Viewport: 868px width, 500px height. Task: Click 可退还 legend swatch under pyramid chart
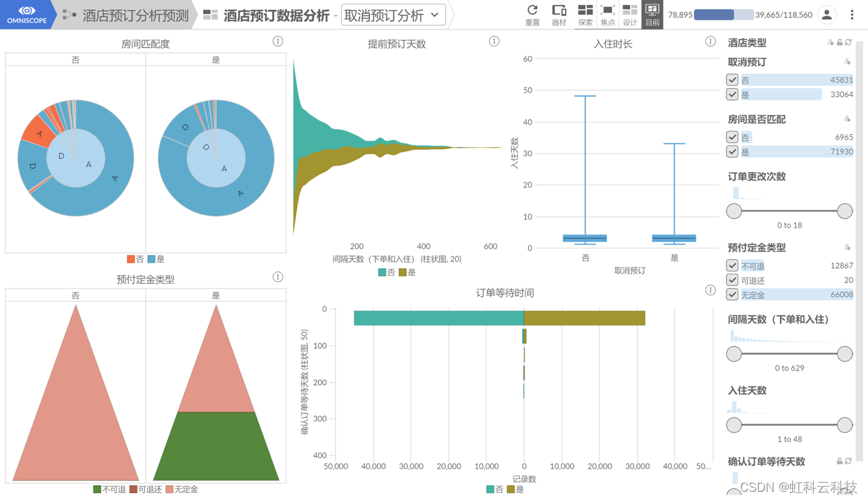point(133,489)
